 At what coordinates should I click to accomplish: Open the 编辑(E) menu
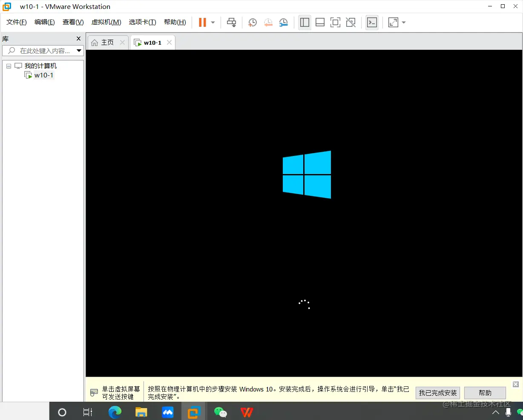click(45, 22)
